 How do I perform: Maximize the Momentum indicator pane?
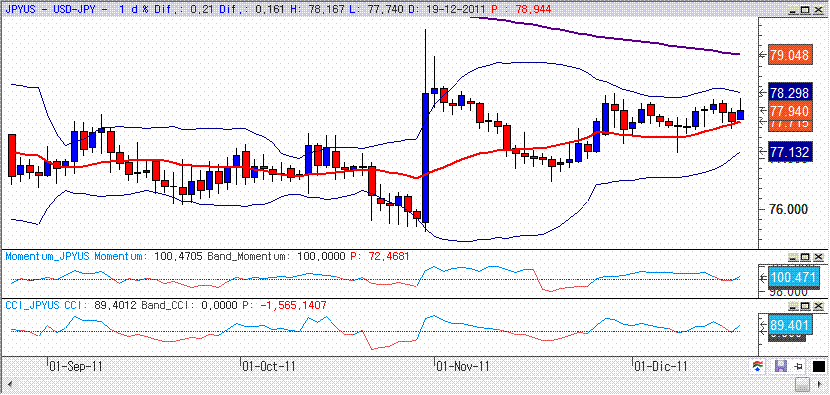point(806,257)
